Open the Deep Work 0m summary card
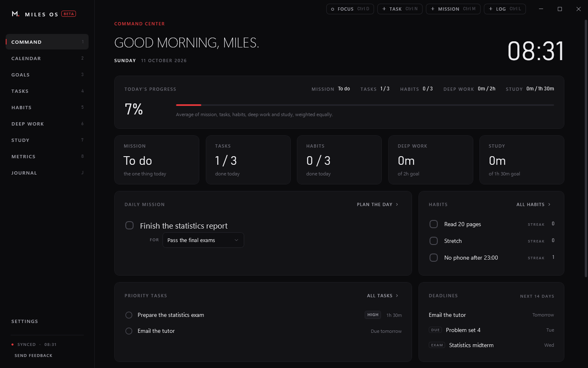 coord(431,160)
